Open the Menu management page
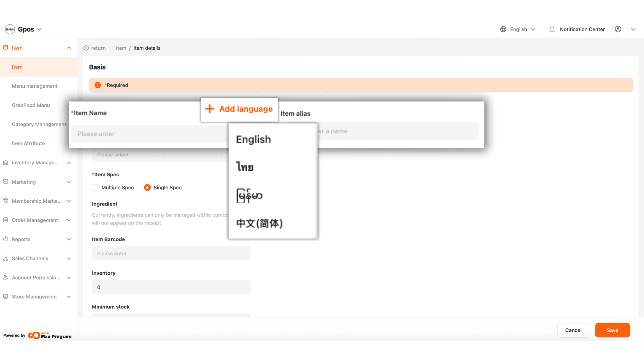This screenshot has height=362, width=644. point(35,86)
